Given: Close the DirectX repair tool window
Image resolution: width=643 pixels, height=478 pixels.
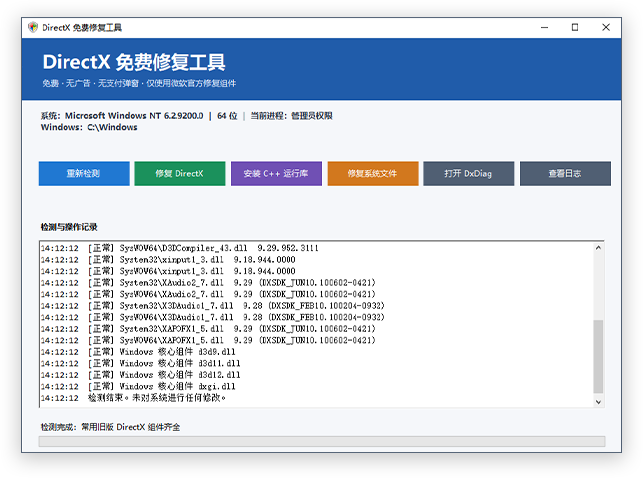Looking at the screenshot, I should (606, 27).
